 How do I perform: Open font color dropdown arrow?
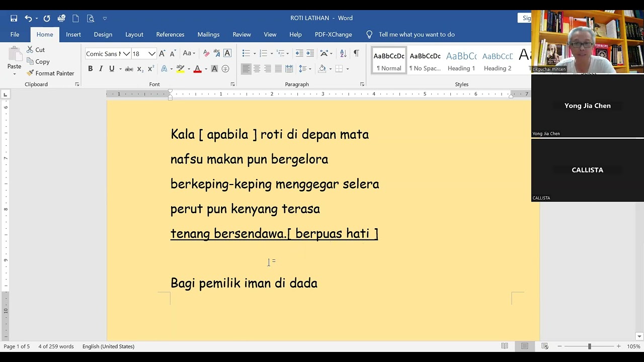[x=205, y=69]
